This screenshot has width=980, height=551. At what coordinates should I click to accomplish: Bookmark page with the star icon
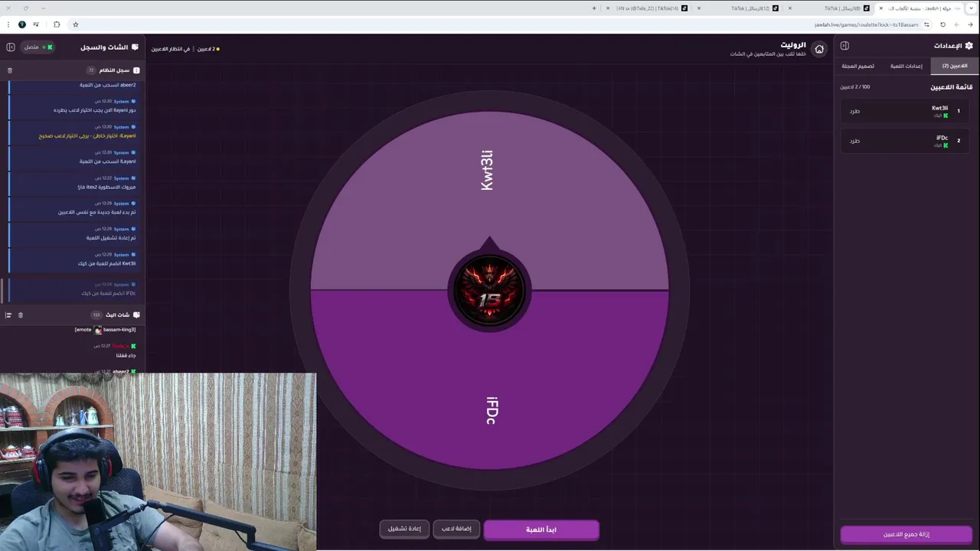pyautogui.click(x=76, y=24)
